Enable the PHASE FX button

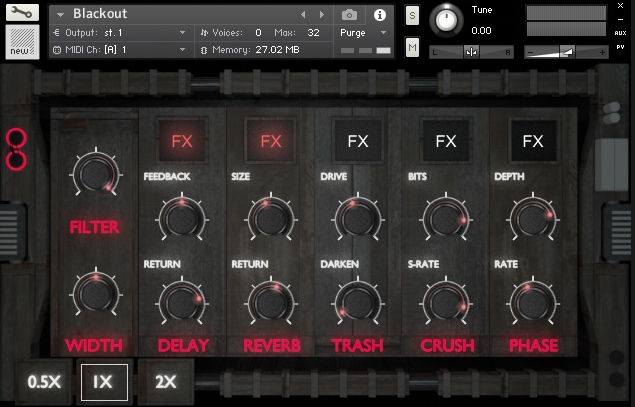(533, 141)
